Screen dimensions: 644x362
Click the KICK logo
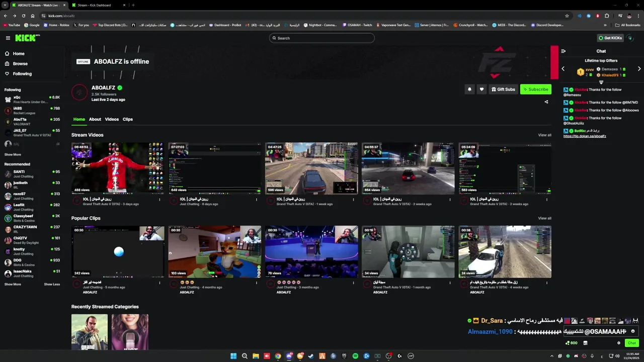(x=27, y=38)
